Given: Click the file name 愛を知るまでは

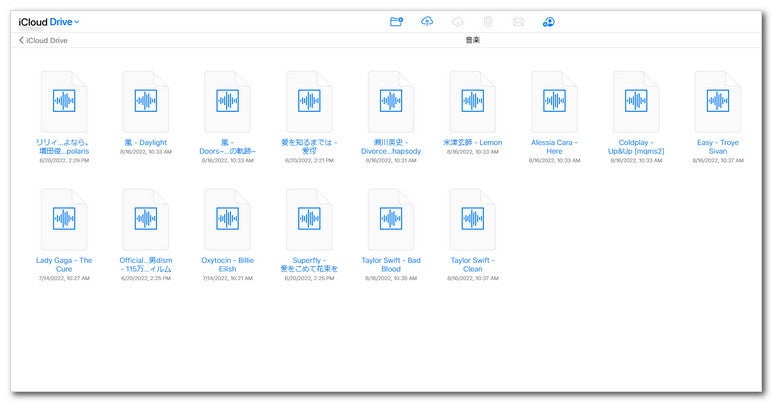Looking at the screenshot, I should [309, 147].
